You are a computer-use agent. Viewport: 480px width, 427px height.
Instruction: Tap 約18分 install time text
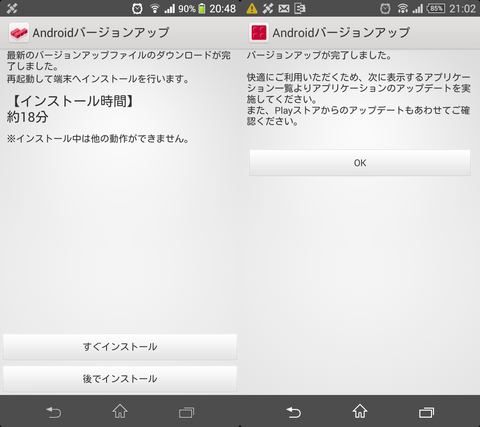coord(27,117)
